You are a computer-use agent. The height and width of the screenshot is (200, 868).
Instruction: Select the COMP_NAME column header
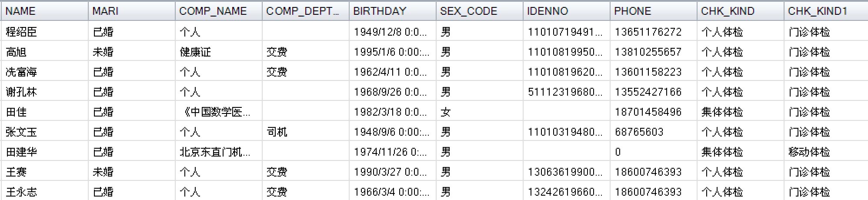218,11
